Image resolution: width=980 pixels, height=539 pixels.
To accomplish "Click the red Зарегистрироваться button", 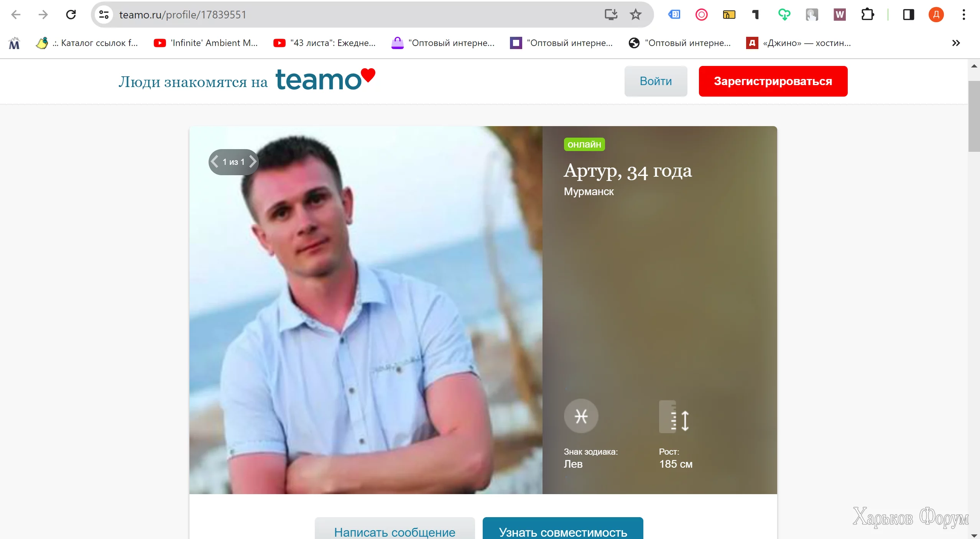I will (773, 81).
